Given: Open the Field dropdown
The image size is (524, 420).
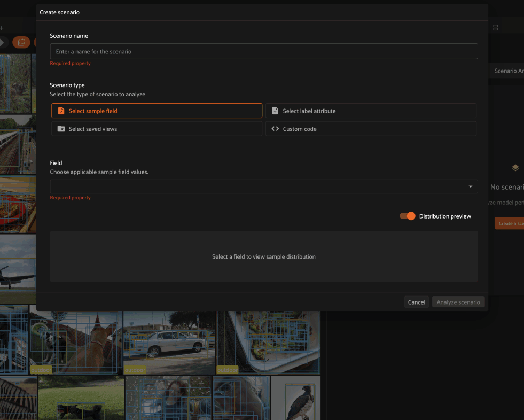Looking at the screenshot, I should [x=264, y=186].
